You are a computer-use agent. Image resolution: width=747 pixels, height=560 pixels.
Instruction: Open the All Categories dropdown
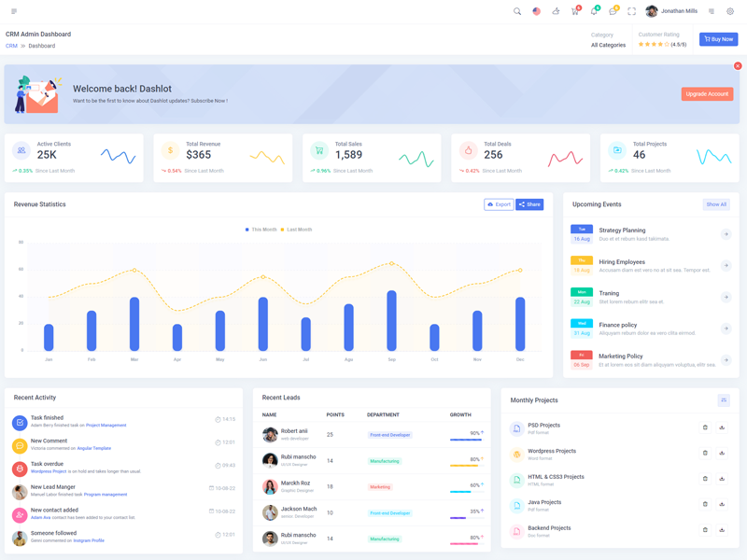pyautogui.click(x=608, y=45)
